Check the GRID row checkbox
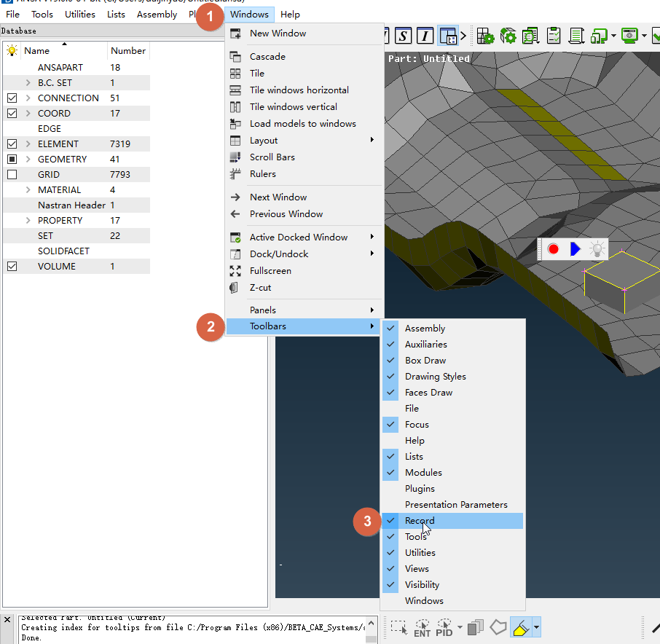660x644 pixels. click(12, 175)
